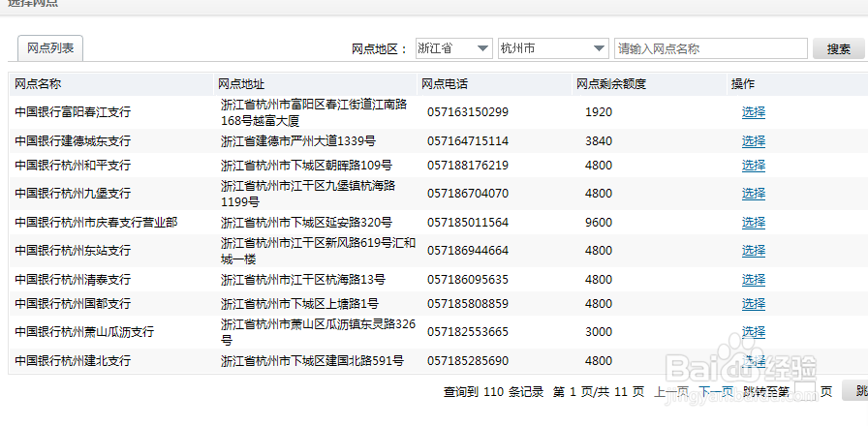Click the remaining quota value 1920
868x426 pixels.
pyautogui.click(x=599, y=111)
